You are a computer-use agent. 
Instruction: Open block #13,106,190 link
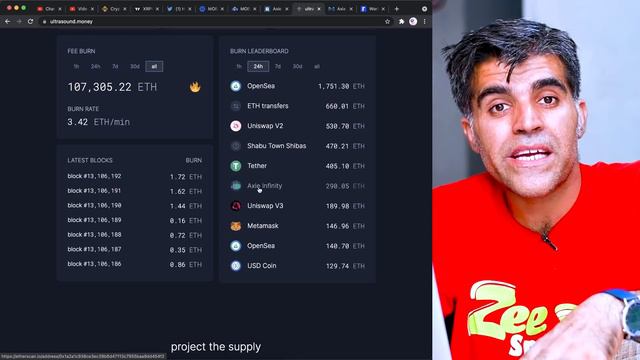94,206
